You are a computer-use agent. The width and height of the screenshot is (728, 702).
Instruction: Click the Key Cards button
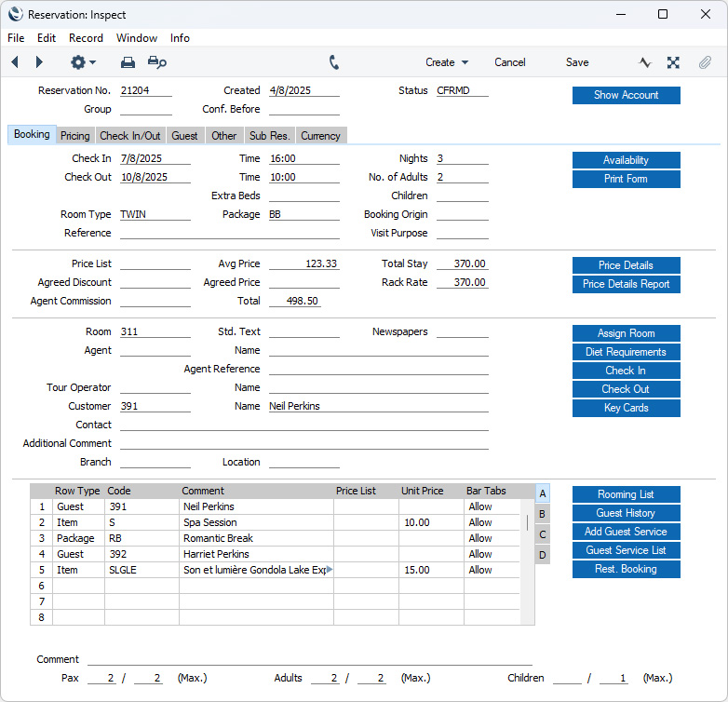626,408
